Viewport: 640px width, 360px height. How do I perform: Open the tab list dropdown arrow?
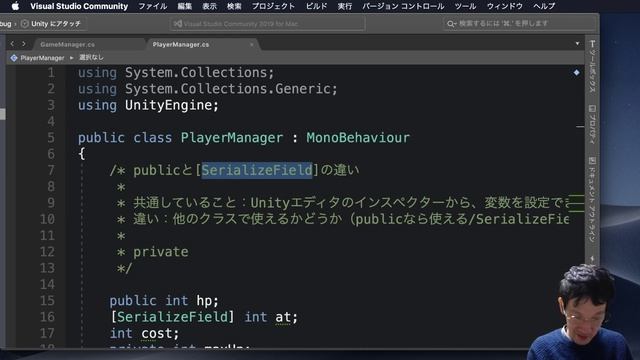(577, 44)
